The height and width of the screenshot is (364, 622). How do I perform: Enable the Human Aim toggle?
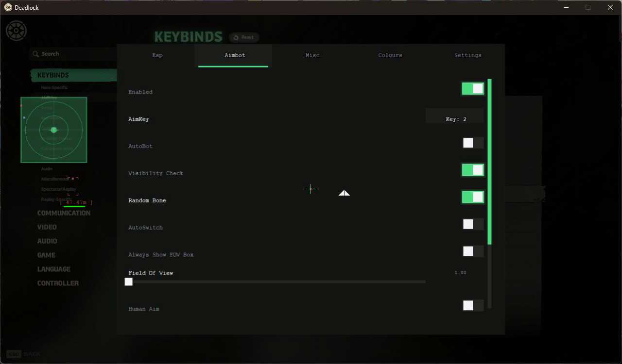tap(473, 305)
